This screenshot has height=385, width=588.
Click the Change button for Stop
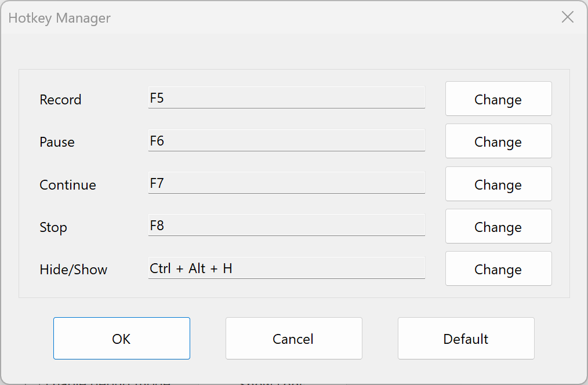coord(498,226)
